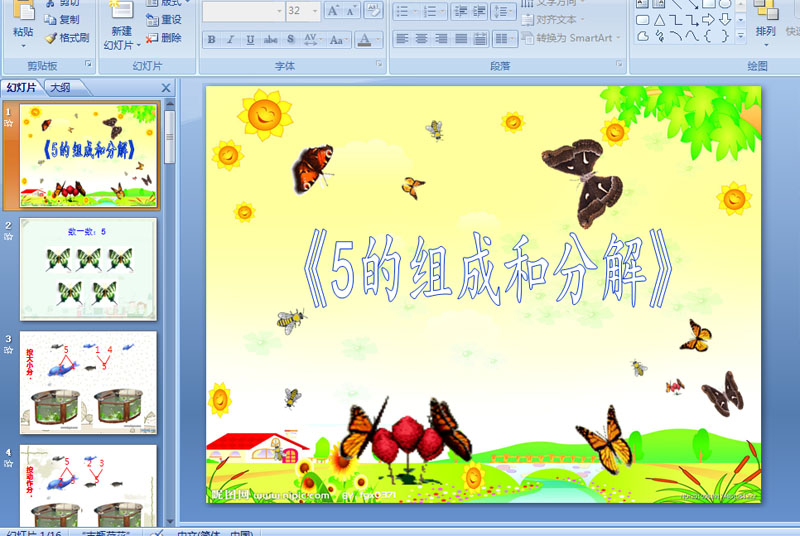
Task: Apply text shadow effect
Action: click(290, 39)
